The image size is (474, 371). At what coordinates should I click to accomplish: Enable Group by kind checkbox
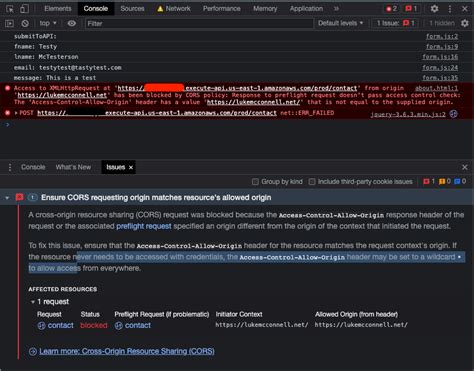point(255,182)
